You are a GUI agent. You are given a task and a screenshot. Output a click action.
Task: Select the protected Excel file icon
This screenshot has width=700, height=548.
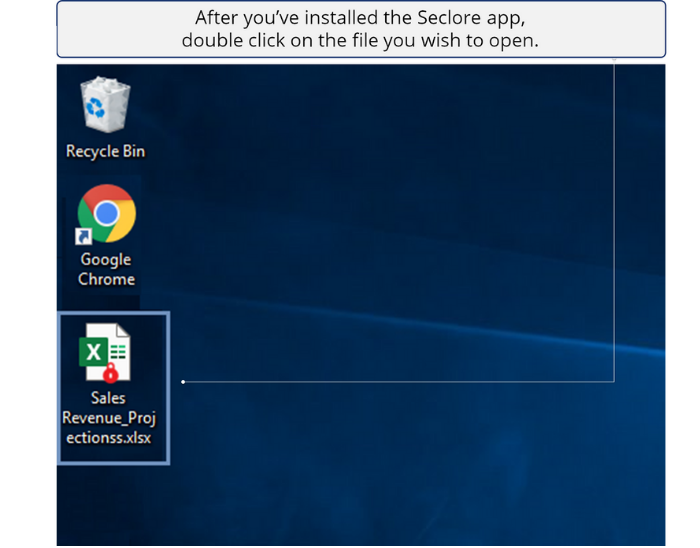click(105, 353)
